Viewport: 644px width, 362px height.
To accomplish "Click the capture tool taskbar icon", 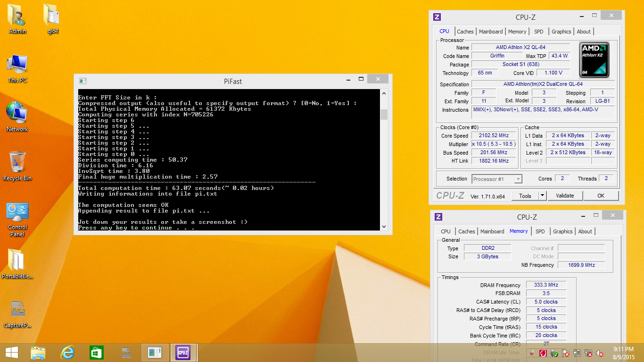I will (x=126, y=353).
